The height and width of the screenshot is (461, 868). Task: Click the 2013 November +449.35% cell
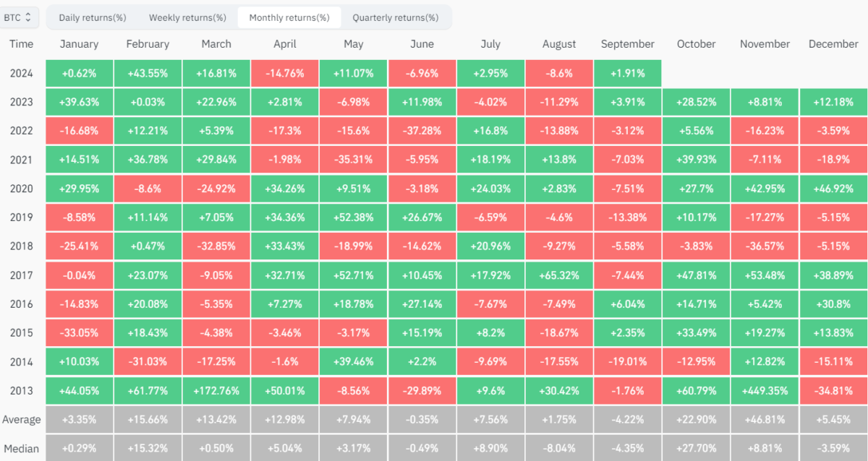765,391
